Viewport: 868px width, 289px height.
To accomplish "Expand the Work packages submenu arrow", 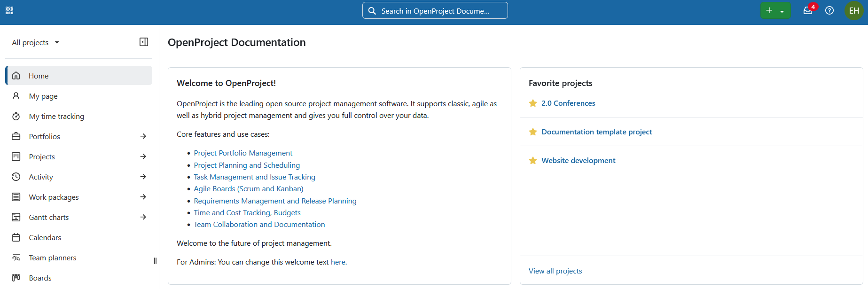I will click(x=143, y=197).
